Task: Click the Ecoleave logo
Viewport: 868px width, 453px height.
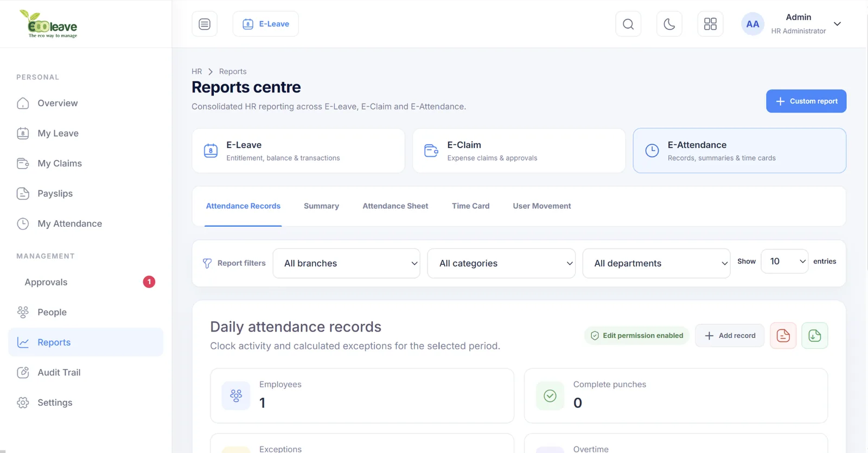Action: [x=49, y=24]
